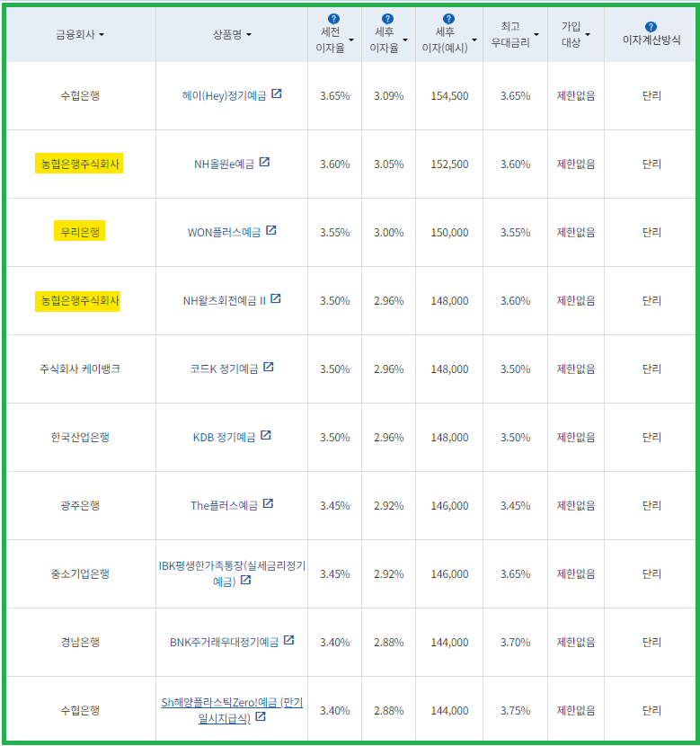The height and width of the screenshot is (746, 700).
Task: Click help icon above 이자계산방식 header
Action: tap(651, 27)
